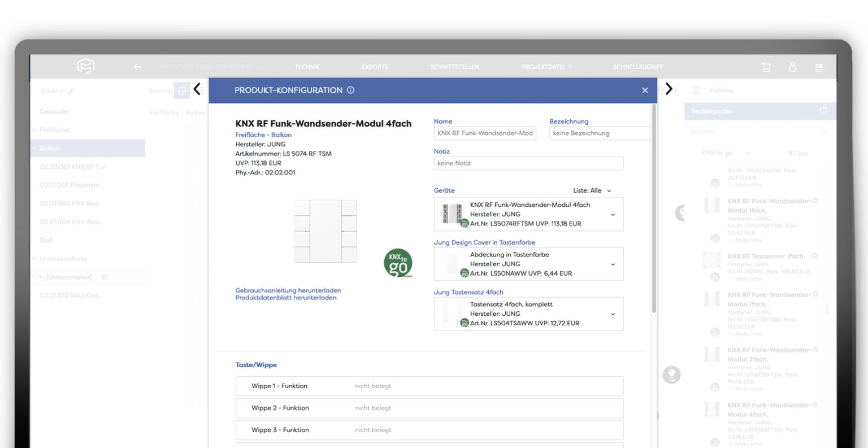Click the pencil icon beside Struktur
Viewport: 868px width, 448px height.
click(71, 91)
